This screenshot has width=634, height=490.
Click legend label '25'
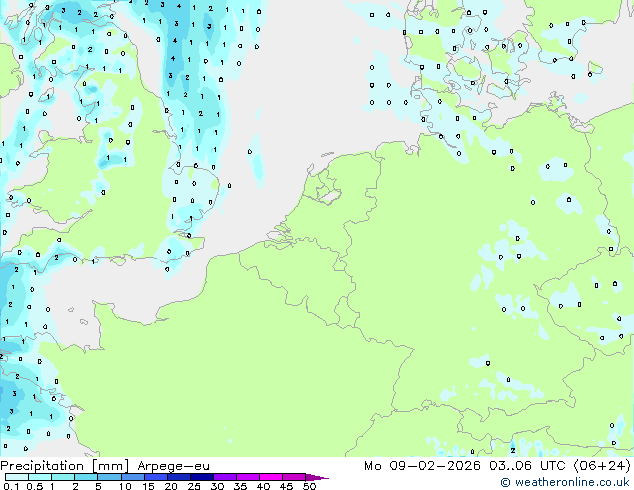pos(194,486)
